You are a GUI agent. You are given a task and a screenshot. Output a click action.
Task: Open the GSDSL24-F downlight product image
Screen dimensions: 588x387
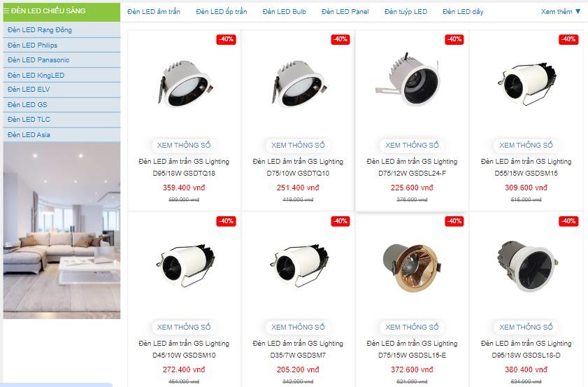(x=407, y=80)
